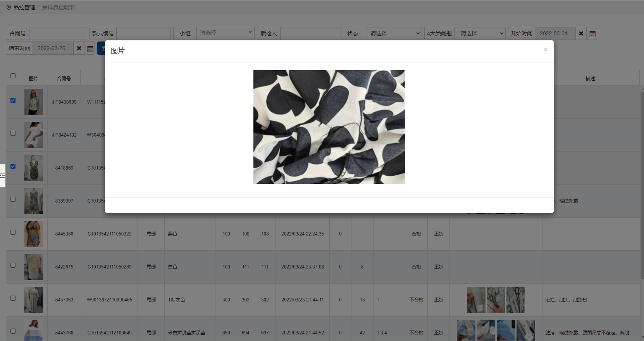
Task: Click 品控管理 in the breadcrumb
Action: 24,7
